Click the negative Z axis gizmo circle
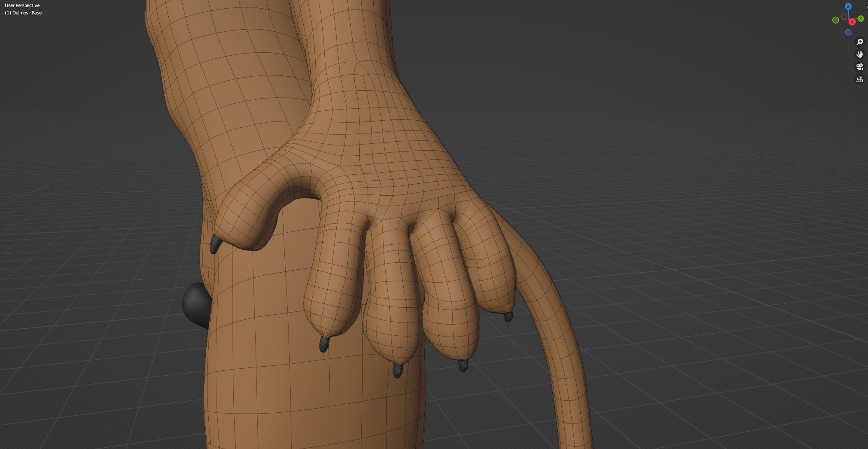This screenshot has width=868, height=449. click(848, 32)
